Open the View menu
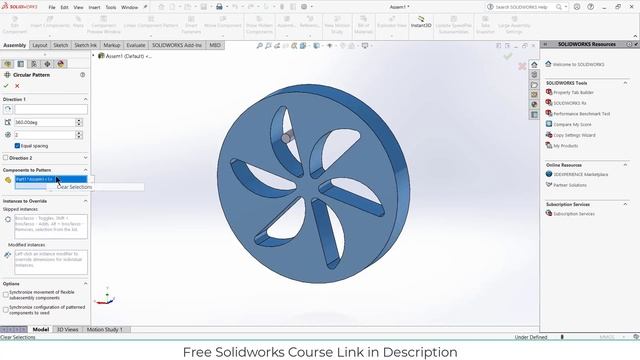The height and width of the screenshot is (360, 640). tap(78, 7)
